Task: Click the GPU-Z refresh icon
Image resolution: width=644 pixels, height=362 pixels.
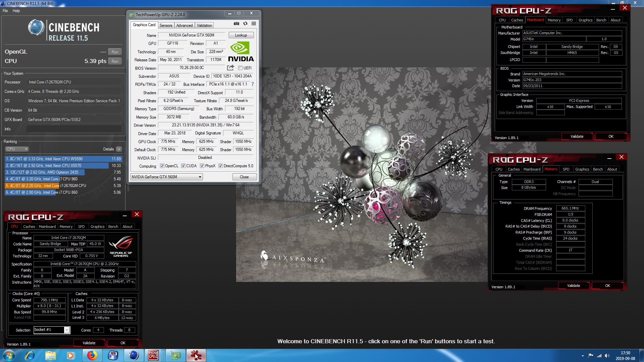Action: click(245, 24)
